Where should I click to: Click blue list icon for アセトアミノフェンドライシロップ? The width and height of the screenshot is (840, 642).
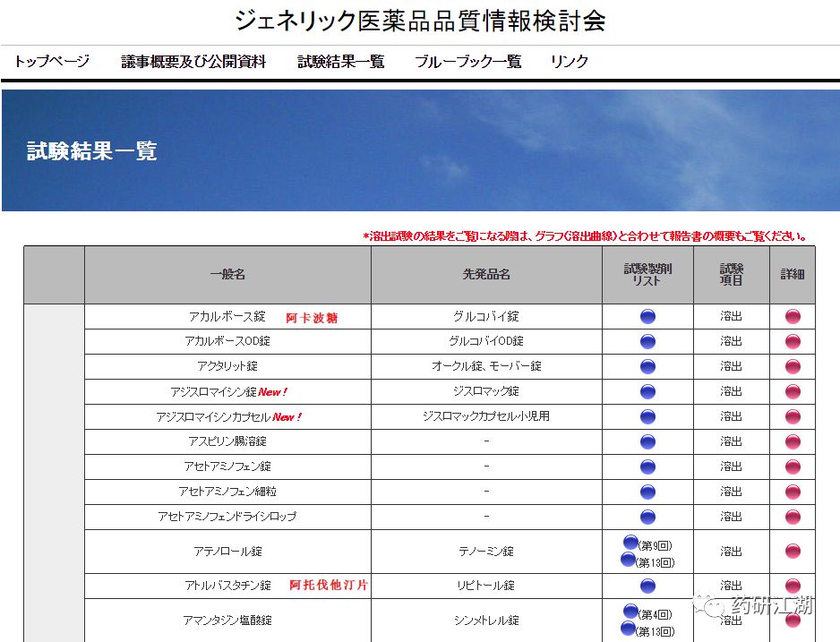(x=647, y=517)
